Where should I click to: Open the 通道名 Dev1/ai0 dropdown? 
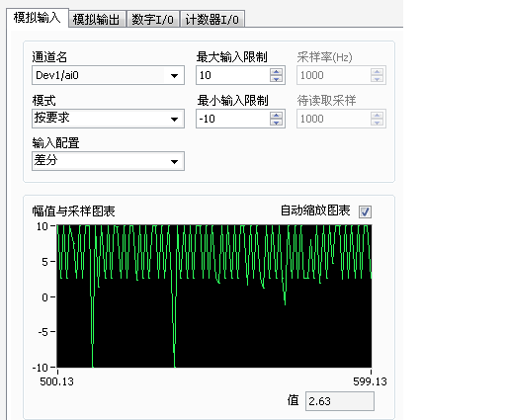[x=108, y=75]
